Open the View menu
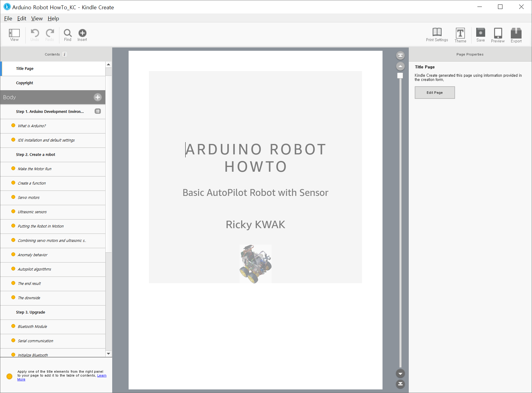532x393 pixels. point(37,19)
